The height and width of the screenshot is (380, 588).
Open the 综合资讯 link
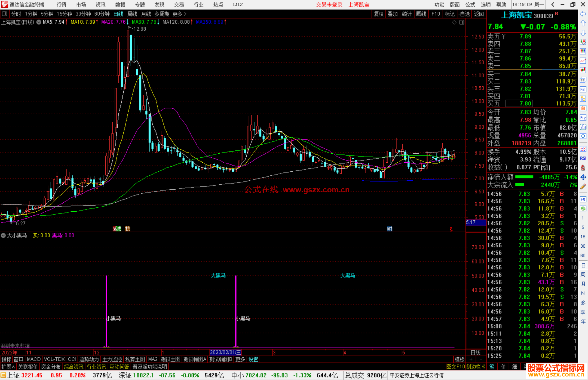point(73,367)
